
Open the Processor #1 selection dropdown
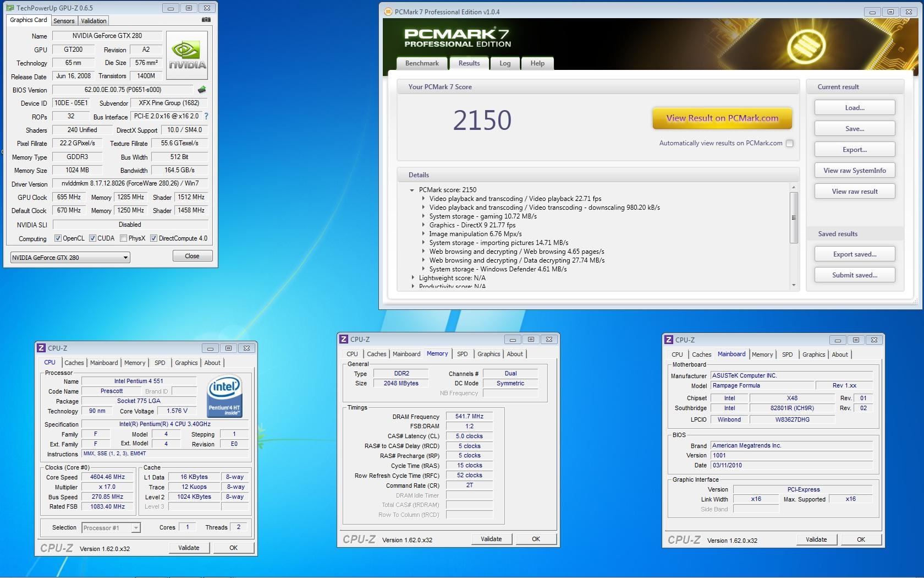pos(111,528)
